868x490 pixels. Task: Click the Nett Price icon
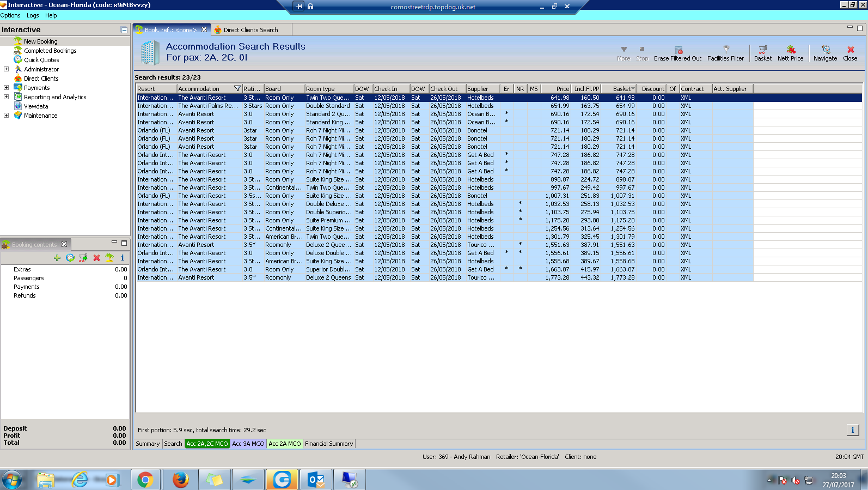click(791, 49)
